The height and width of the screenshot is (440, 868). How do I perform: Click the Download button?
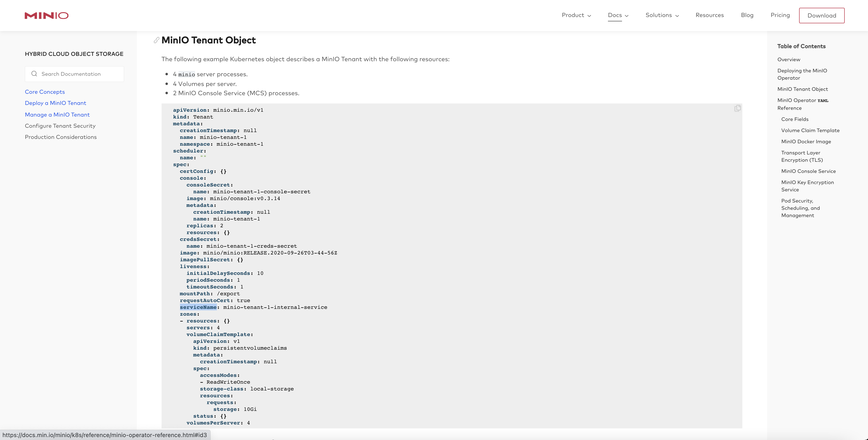(x=822, y=15)
